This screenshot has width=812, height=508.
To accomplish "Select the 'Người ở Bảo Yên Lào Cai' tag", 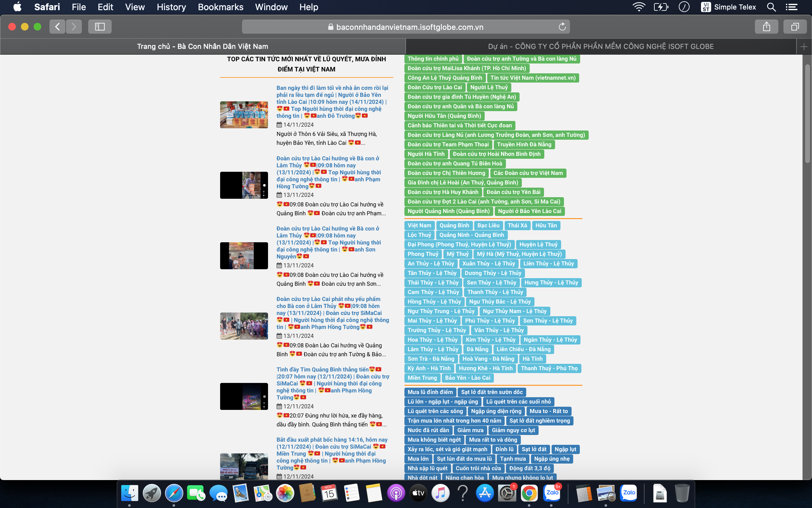I will [529, 211].
